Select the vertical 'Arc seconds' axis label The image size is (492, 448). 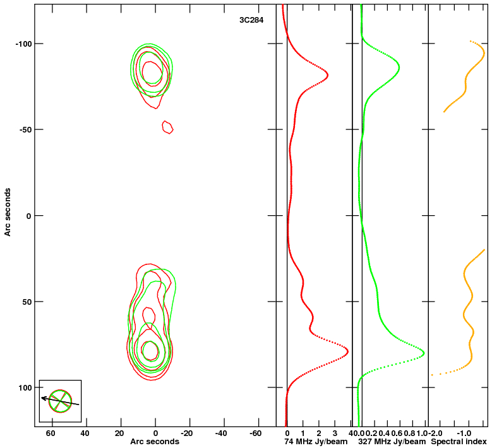pyautogui.click(x=8, y=212)
